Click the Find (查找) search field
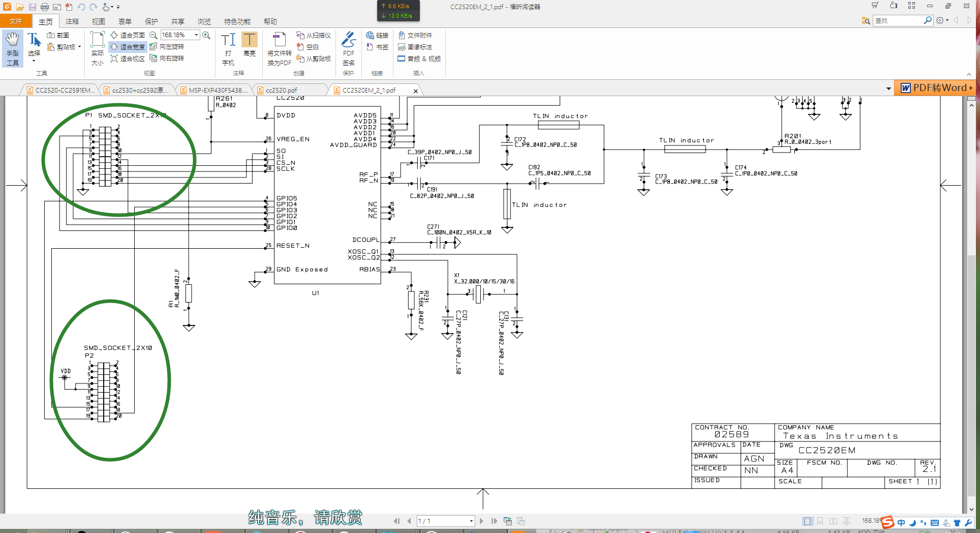The height and width of the screenshot is (533, 980). [x=898, y=20]
